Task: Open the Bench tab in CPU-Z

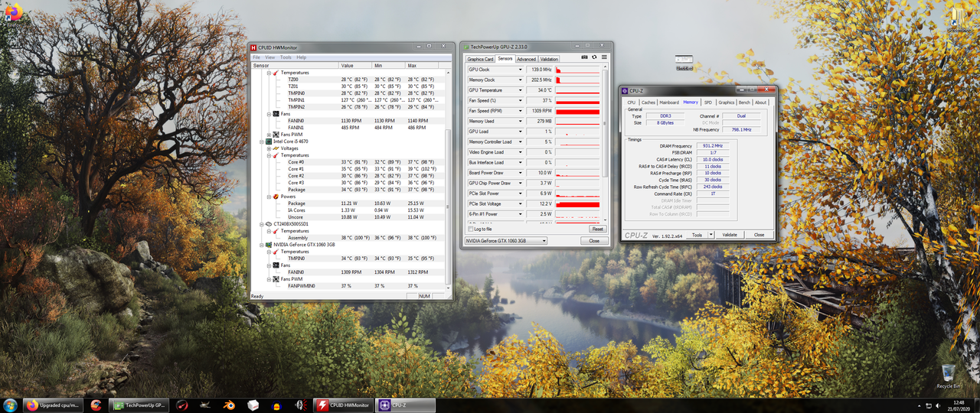Action: pos(744,102)
